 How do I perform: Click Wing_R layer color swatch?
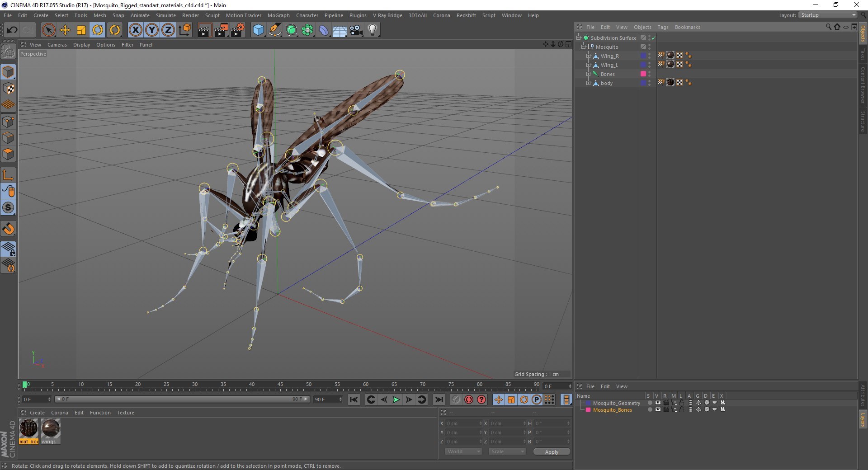(643, 56)
